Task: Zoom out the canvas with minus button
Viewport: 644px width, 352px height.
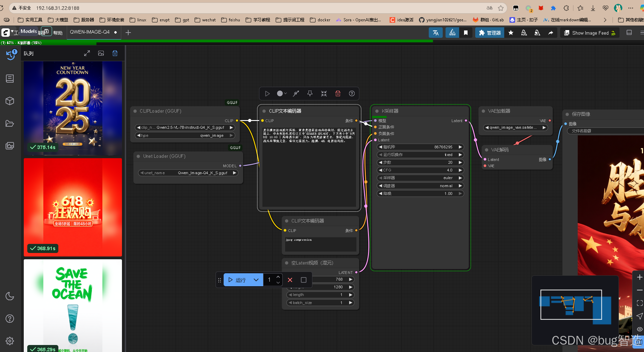Action: (x=639, y=290)
